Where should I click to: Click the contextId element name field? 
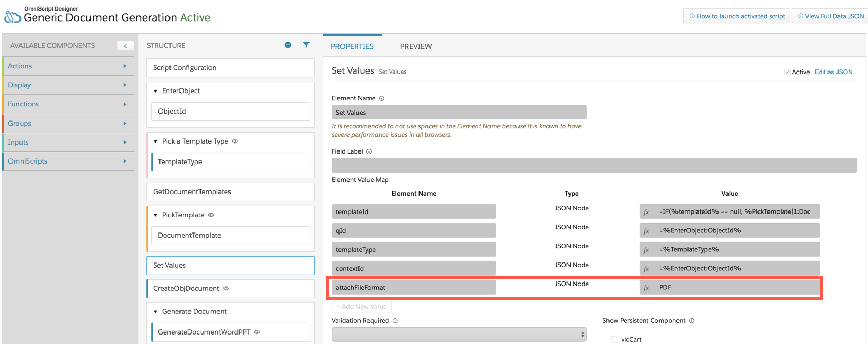click(414, 269)
